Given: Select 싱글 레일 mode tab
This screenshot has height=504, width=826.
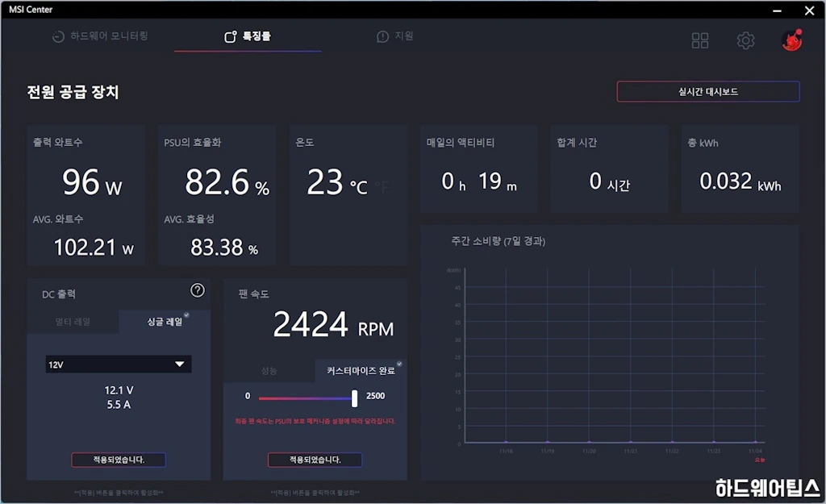Looking at the screenshot, I should coord(165,322).
